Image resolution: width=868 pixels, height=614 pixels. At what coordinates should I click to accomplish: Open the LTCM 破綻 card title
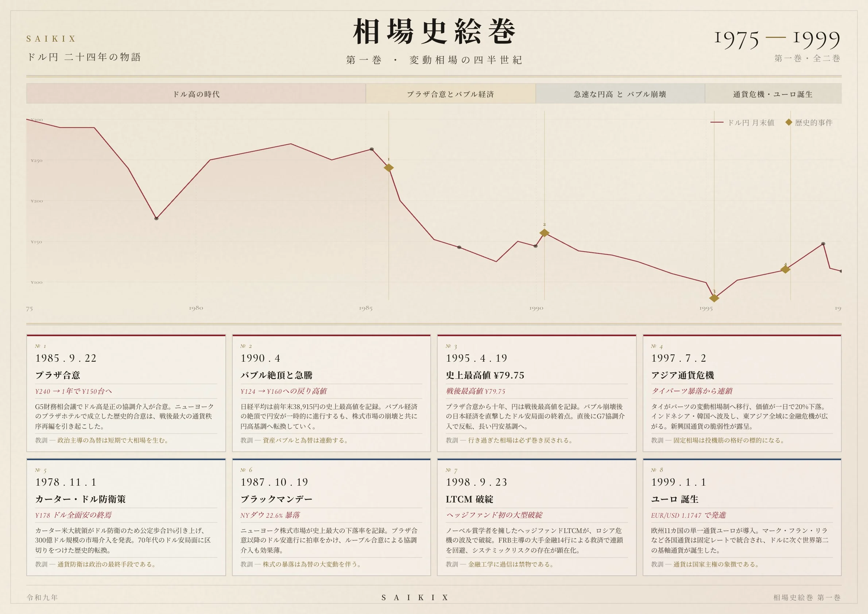pyautogui.click(x=469, y=499)
